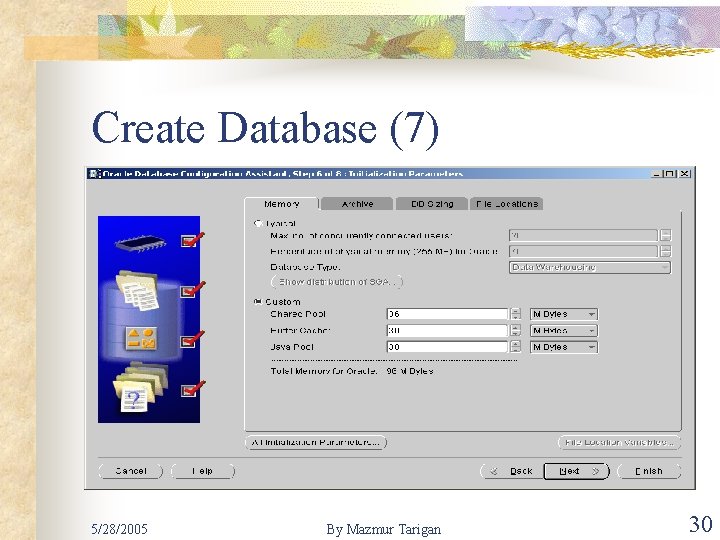This screenshot has width=720, height=540.
Task: Click the Help button
Action: pyautogui.click(x=202, y=471)
